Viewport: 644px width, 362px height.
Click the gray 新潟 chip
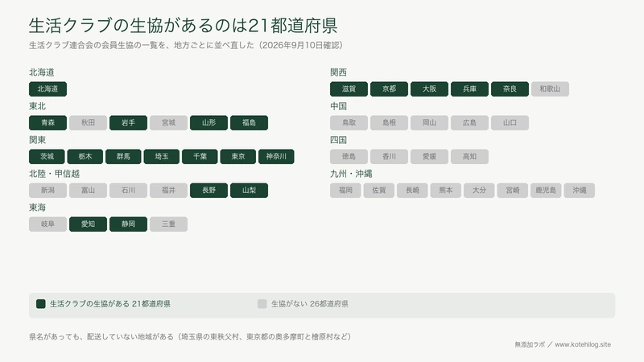[47, 191]
